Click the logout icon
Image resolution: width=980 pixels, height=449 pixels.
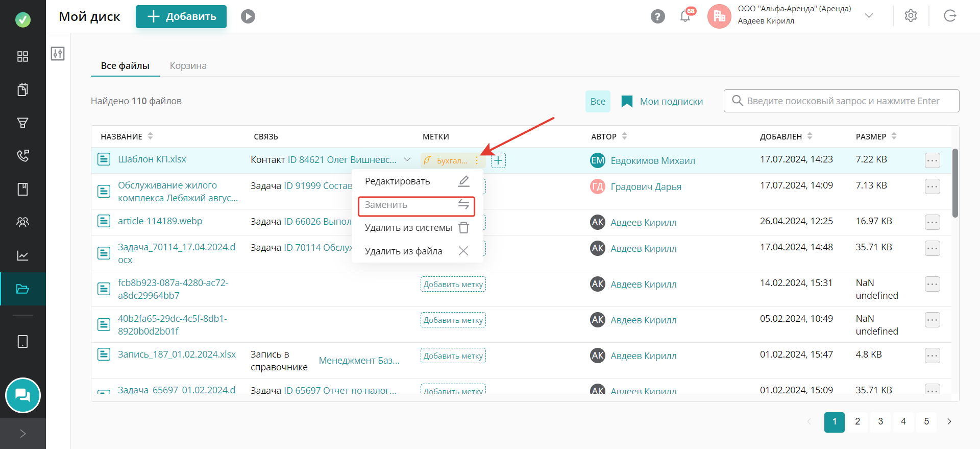[x=950, y=16]
